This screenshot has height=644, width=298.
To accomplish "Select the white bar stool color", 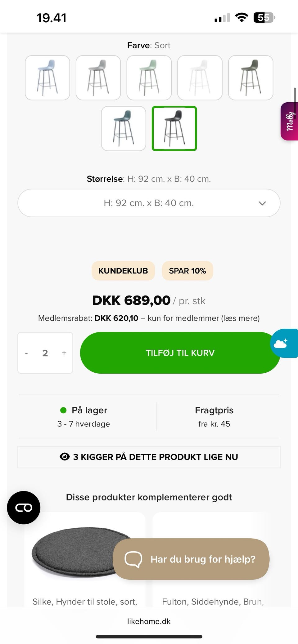I will pyautogui.click(x=200, y=78).
